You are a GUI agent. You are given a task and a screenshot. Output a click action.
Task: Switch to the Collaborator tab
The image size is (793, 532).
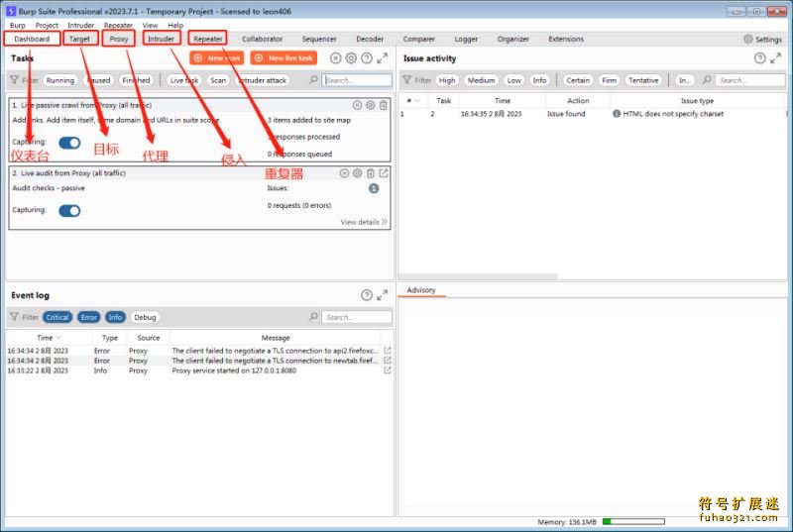tap(262, 39)
